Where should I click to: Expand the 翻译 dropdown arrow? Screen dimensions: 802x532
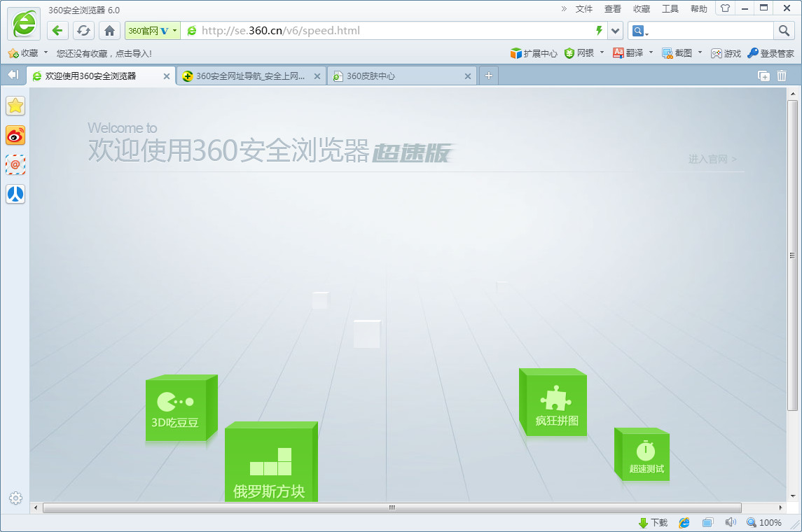[x=651, y=52]
